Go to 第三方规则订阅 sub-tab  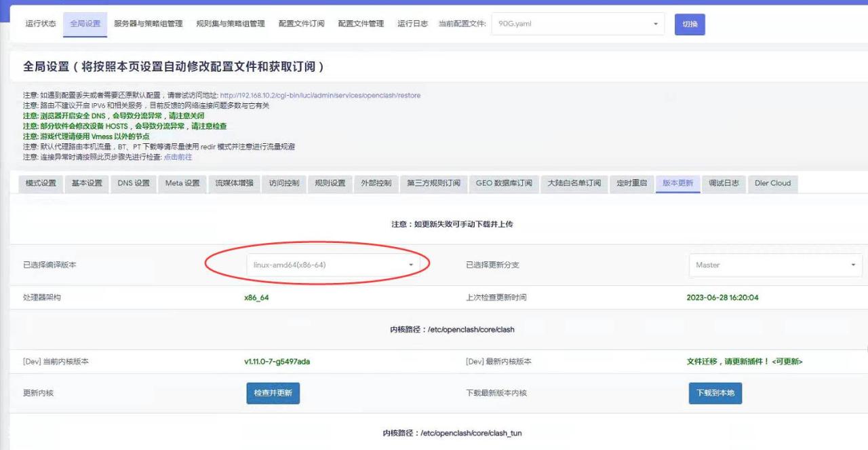tap(433, 183)
